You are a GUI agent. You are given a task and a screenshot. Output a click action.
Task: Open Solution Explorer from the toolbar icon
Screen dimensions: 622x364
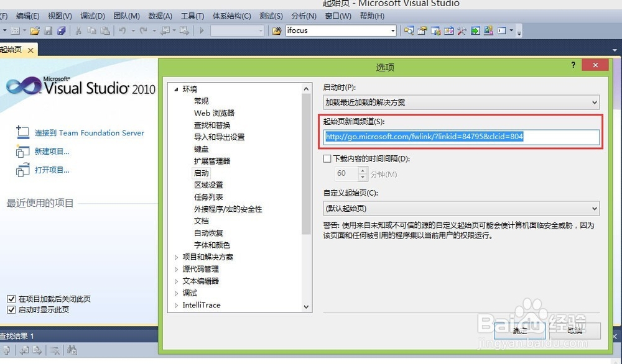409,30
